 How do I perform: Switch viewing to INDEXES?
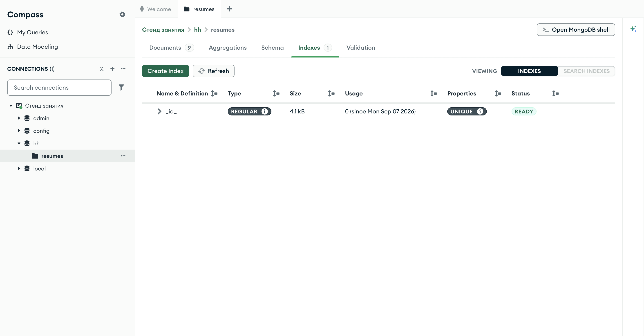click(x=529, y=71)
